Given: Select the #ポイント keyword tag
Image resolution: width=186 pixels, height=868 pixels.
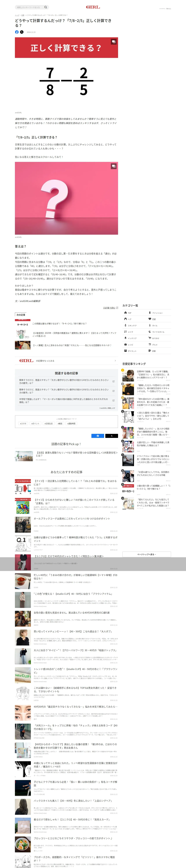Looking at the screenshot, I should click(35, 424).
